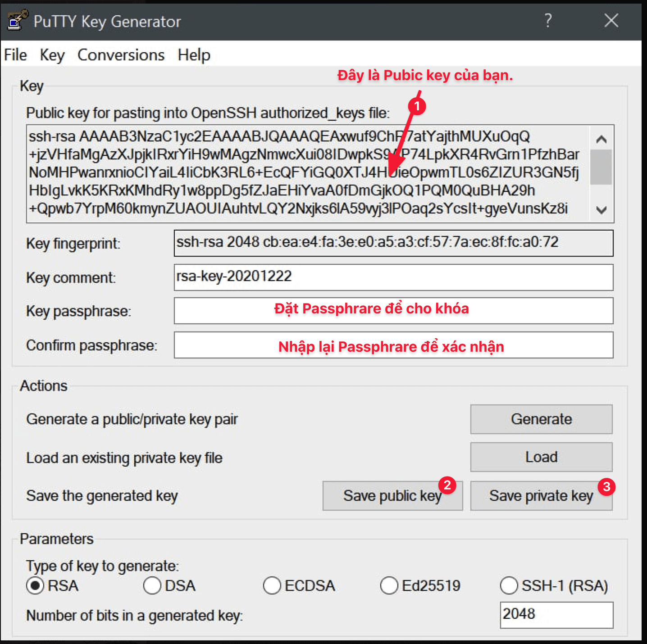647x644 pixels.
Task: Open the File menu
Action: [x=15, y=54]
